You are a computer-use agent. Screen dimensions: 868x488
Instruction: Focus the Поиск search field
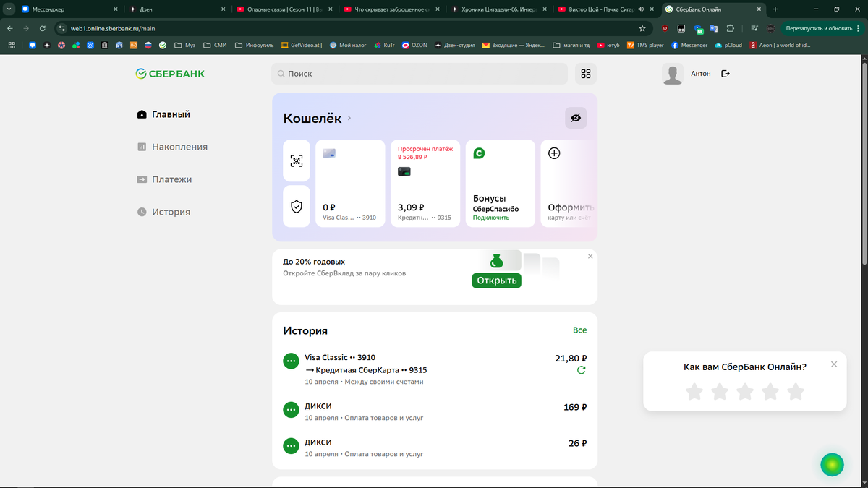420,74
